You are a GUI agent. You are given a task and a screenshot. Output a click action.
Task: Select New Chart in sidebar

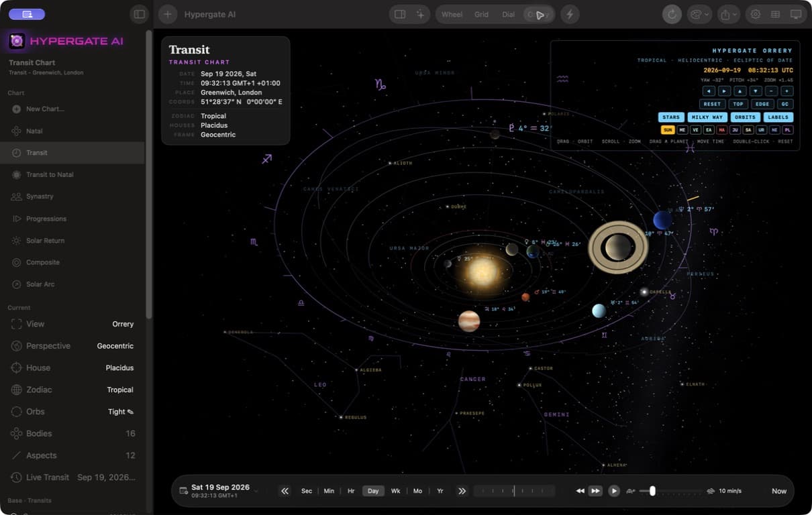[72, 109]
